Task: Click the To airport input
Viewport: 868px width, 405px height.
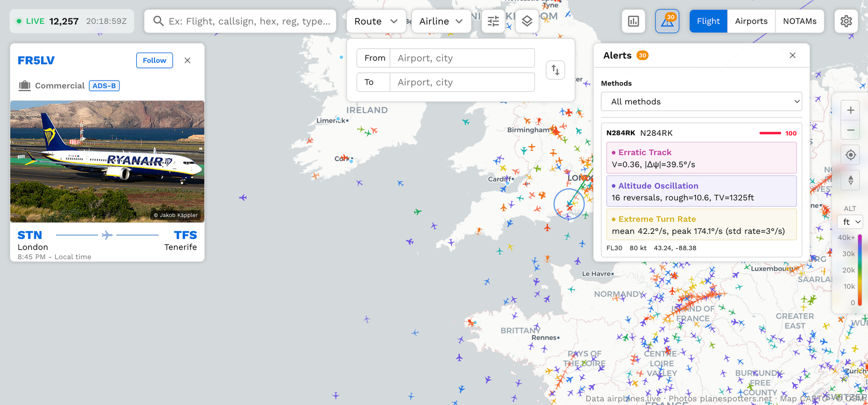Action: tap(462, 82)
